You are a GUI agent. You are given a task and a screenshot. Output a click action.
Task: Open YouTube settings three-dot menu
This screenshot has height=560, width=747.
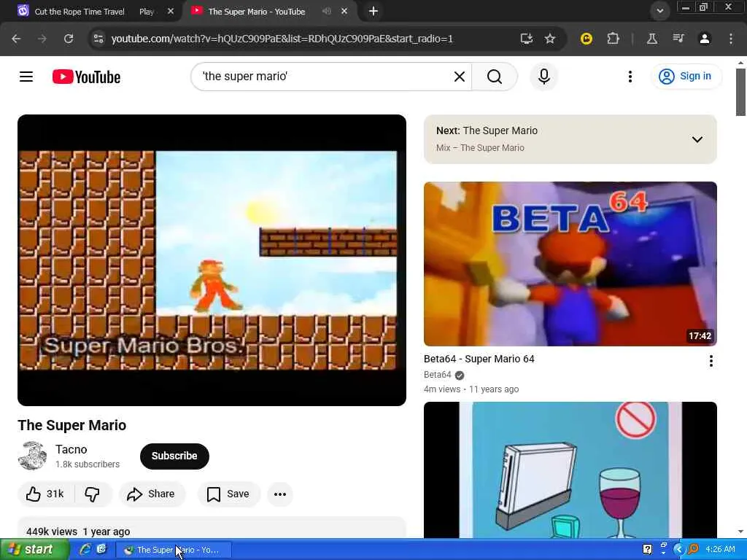coord(630,76)
